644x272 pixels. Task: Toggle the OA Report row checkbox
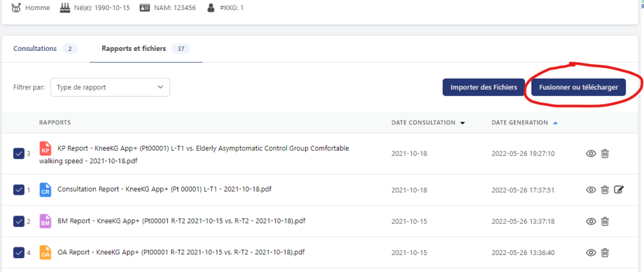[18, 253]
